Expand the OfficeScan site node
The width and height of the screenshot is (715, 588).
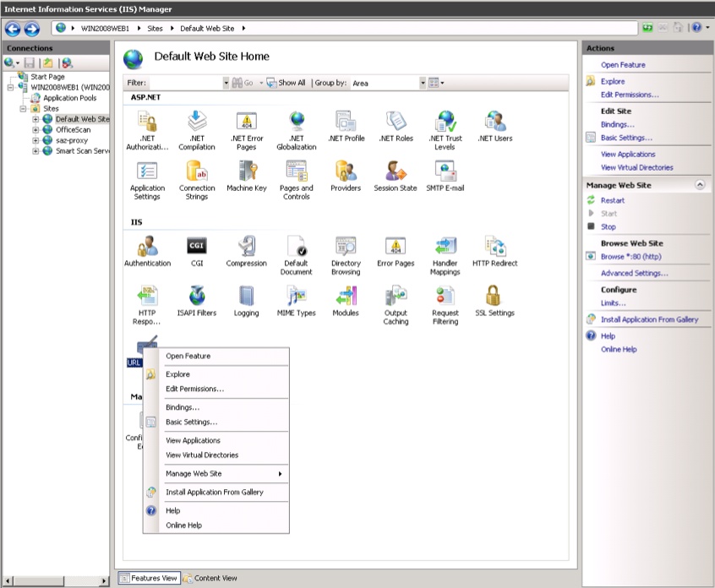(35, 130)
